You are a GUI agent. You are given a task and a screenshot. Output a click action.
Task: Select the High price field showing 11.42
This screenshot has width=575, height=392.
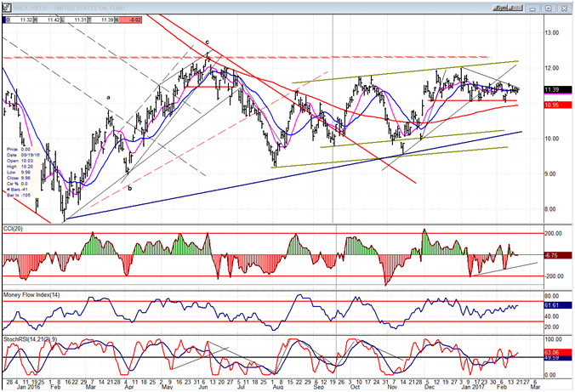[x=48, y=20]
